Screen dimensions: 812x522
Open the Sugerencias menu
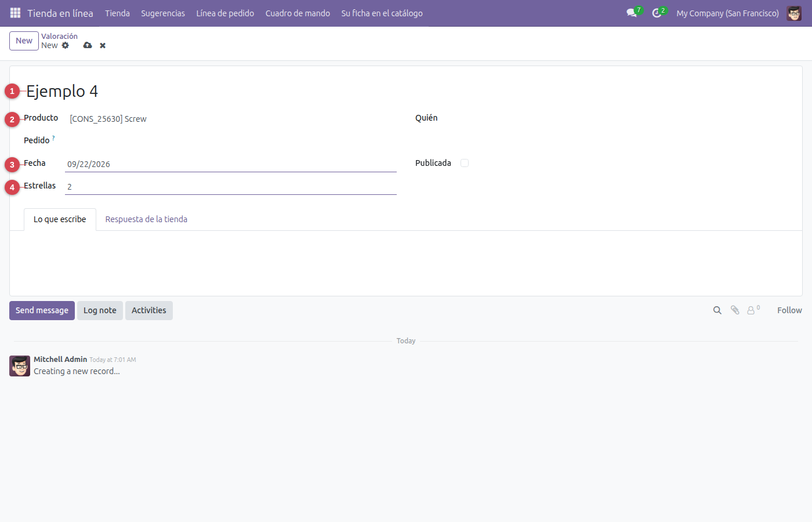(x=163, y=13)
